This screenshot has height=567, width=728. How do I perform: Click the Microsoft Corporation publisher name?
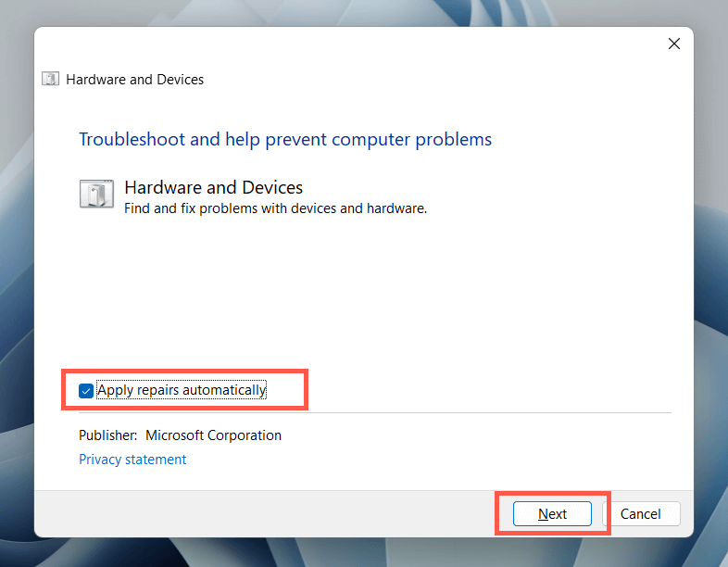tap(213, 435)
